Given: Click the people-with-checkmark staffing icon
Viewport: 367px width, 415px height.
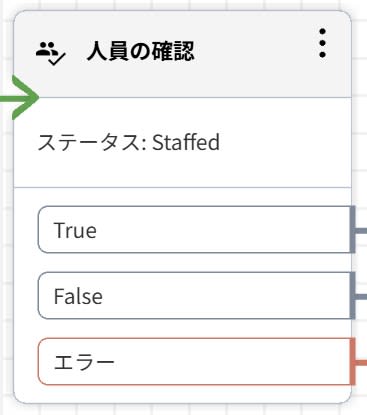Looking at the screenshot, I should [x=51, y=53].
